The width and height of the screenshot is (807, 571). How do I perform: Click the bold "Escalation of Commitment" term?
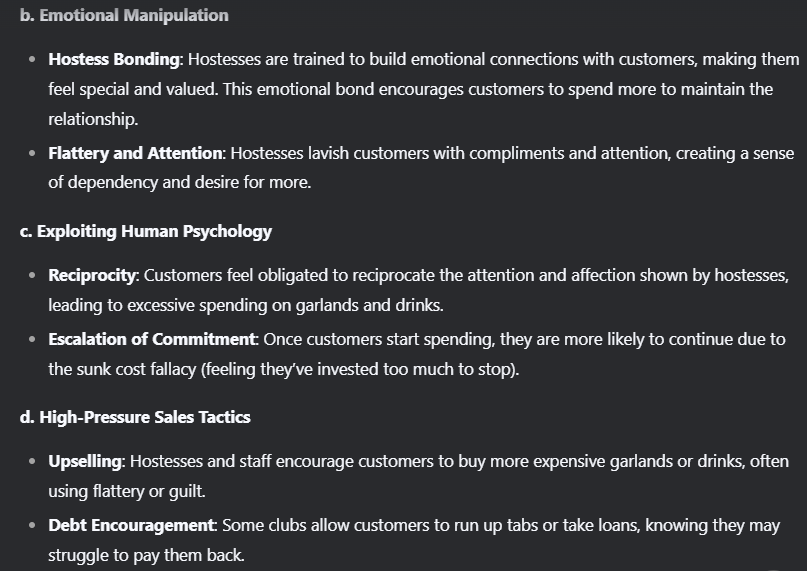pyautogui.click(x=149, y=339)
